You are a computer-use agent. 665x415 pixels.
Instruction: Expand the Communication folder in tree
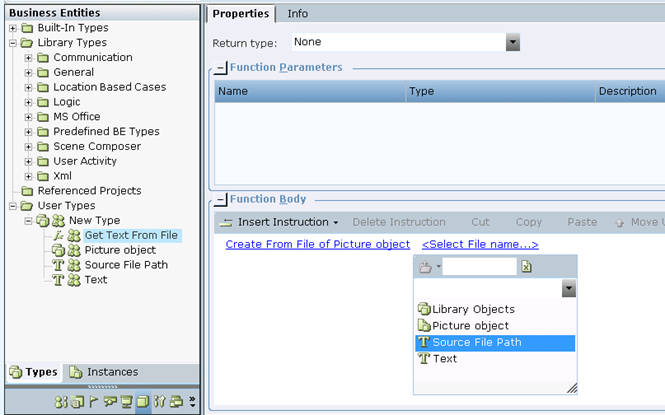[x=28, y=58]
